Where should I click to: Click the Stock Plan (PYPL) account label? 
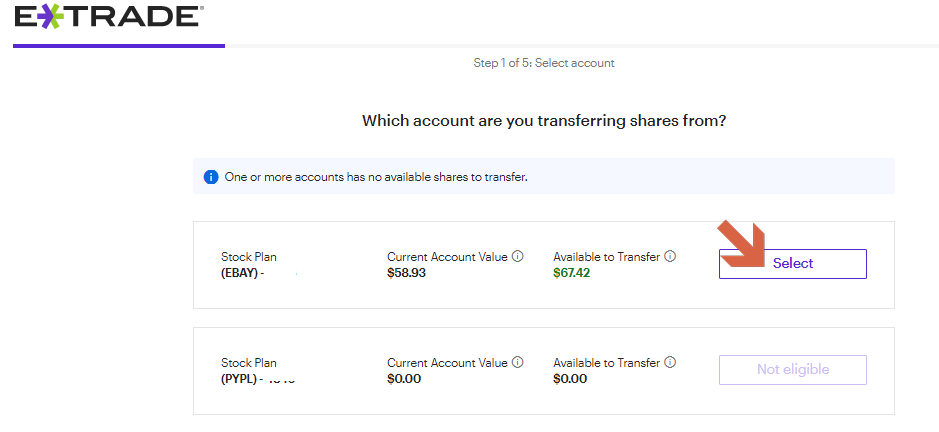tap(250, 371)
